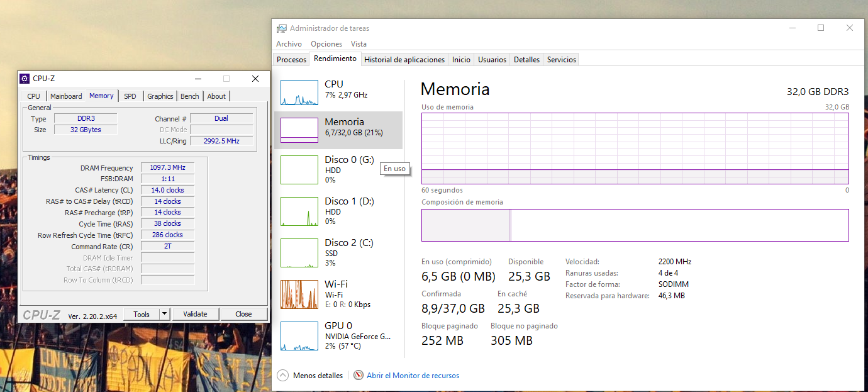Screen dimensions: 868x392
Task: Select Disco 1 (D:) graph icon
Action: click(x=299, y=211)
